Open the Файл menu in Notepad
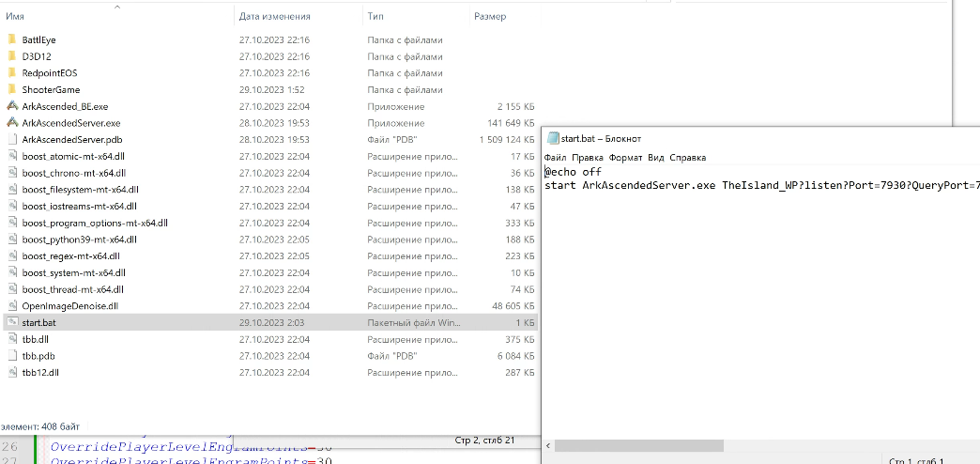This screenshot has width=980, height=464. [555, 158]
